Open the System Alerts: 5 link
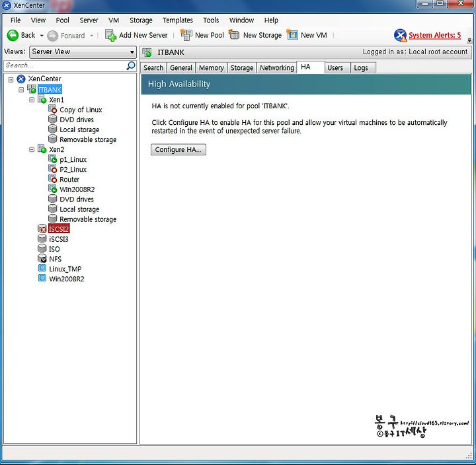 tap(435, 35)
